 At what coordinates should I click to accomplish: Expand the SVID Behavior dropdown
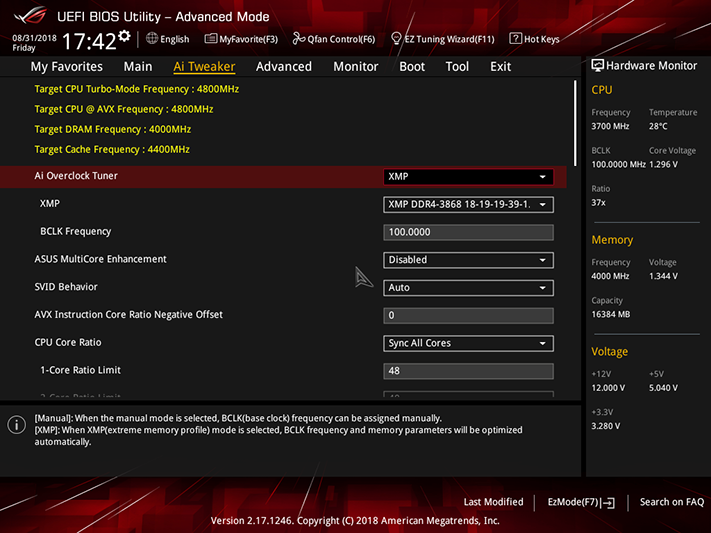(468, 288)
